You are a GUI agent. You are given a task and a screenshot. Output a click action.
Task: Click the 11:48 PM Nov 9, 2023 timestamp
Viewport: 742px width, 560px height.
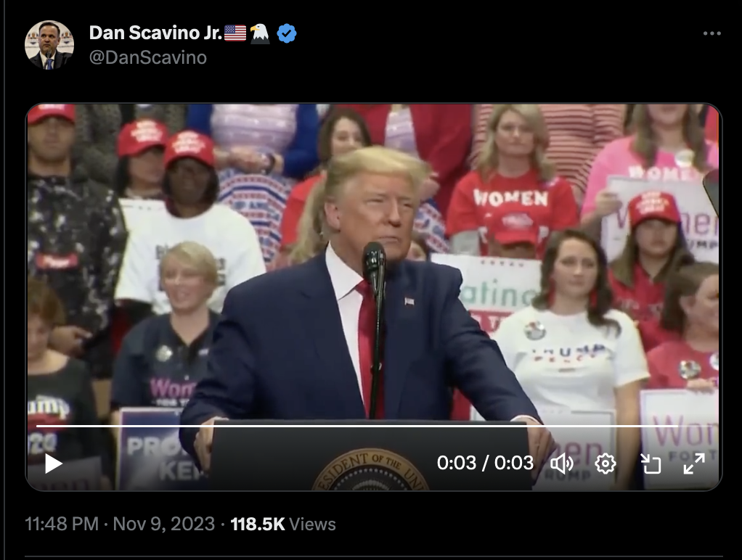click(120, 524)
